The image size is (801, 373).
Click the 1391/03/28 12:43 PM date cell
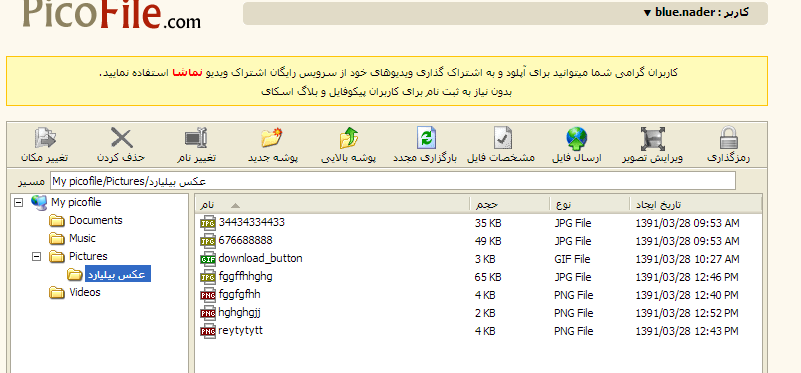[687, 331]
